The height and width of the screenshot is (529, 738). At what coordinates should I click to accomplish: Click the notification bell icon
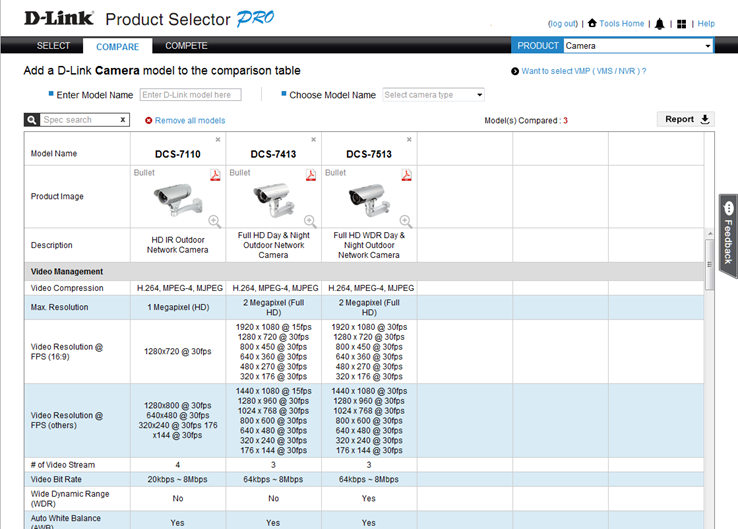pos(660,24)
